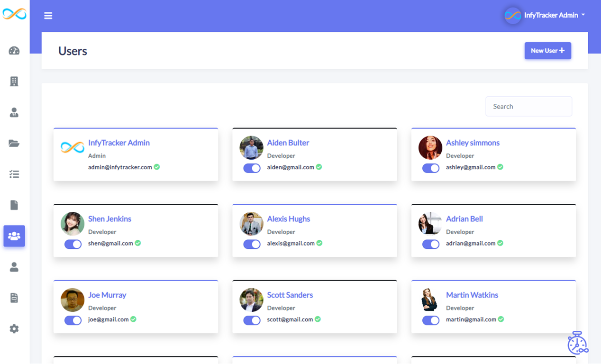The height and width of the screenshot is (364, 601).
Task: Select the Tasks checklist icon
Action: pos(14,174)
